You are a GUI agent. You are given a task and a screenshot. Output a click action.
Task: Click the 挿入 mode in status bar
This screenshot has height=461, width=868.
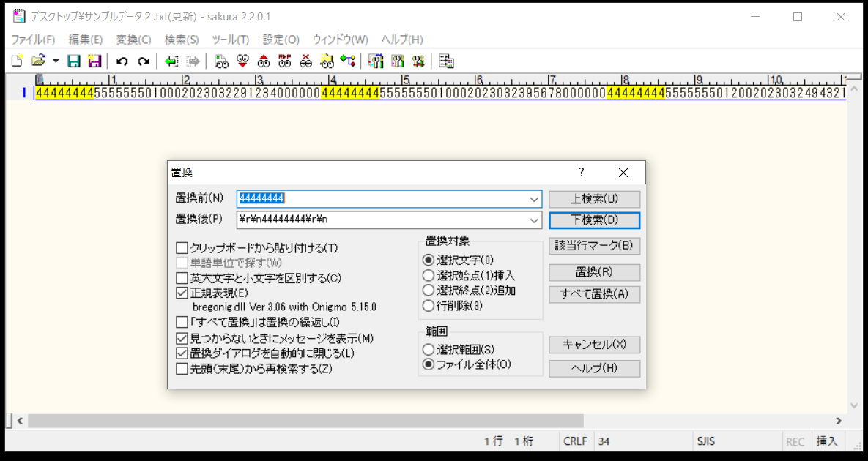coord(827,442)
